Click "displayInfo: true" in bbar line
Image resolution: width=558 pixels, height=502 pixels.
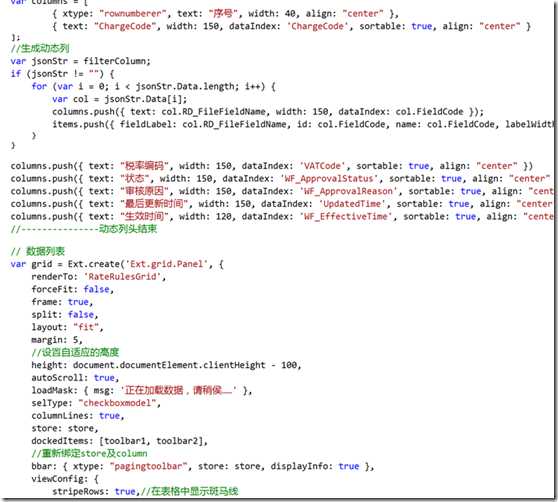pyautogui.click(x=315, y=466)
